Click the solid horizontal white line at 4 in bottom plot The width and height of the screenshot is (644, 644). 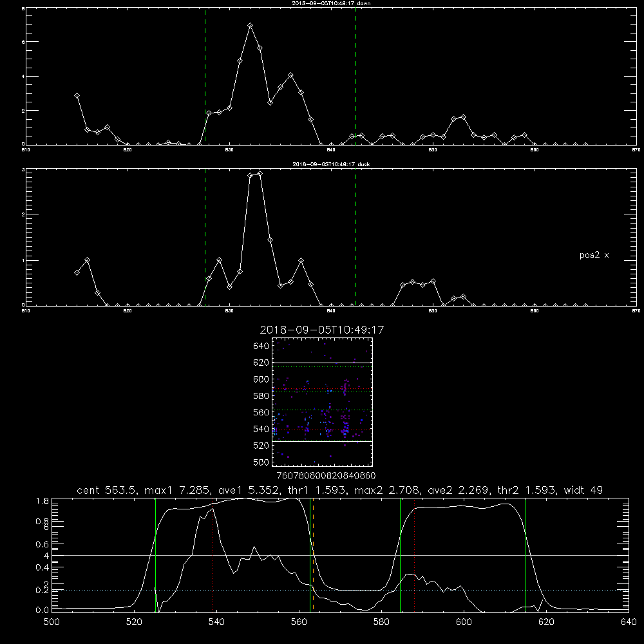[340, 555]
